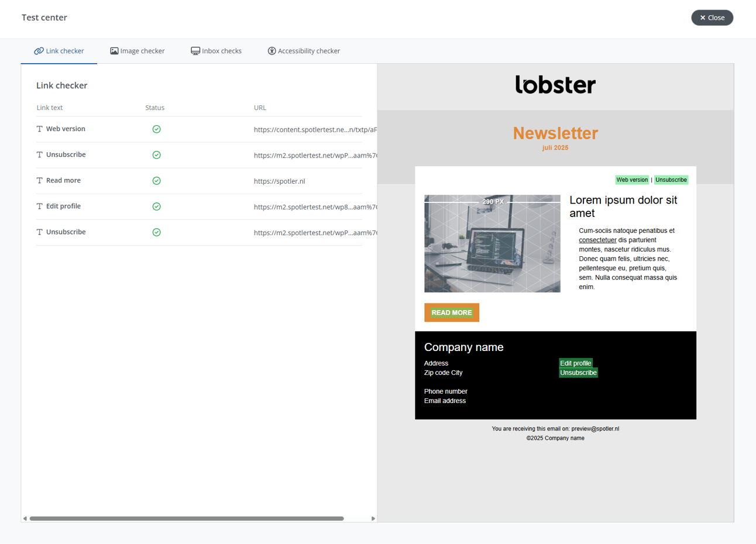Open the Inbox checks tab
The image size is (756, 544).
[216, 51]
